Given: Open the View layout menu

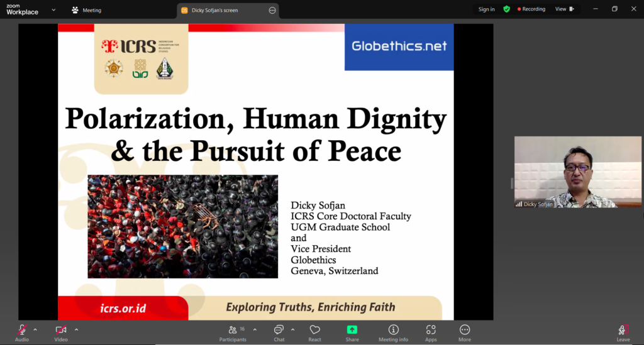Looking at the screenshot, I should coord(564,9).
